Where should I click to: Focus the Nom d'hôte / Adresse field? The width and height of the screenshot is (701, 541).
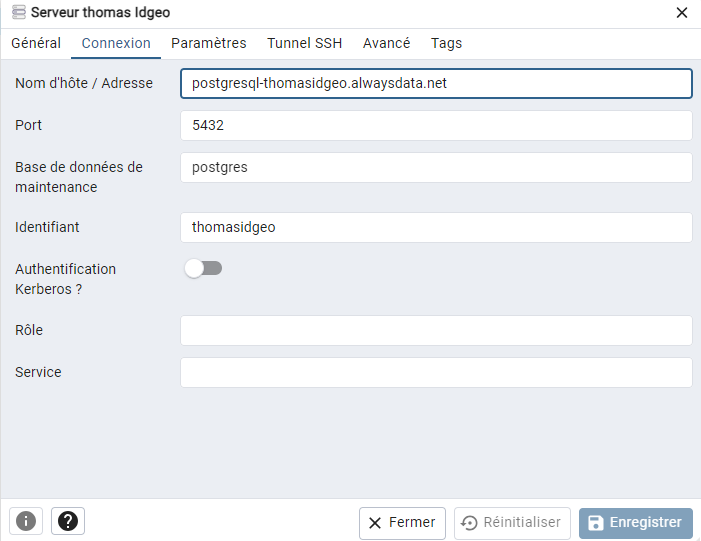pos(436,83)
